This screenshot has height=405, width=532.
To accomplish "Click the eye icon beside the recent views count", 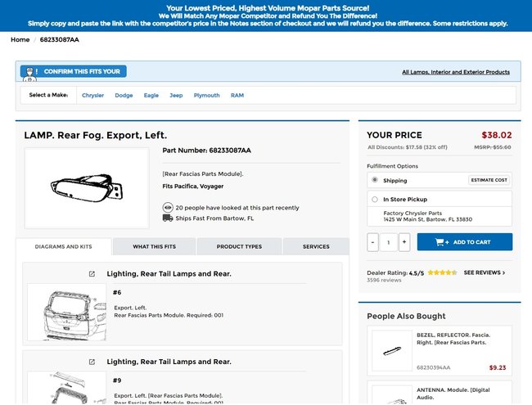I will click(168, 208).
